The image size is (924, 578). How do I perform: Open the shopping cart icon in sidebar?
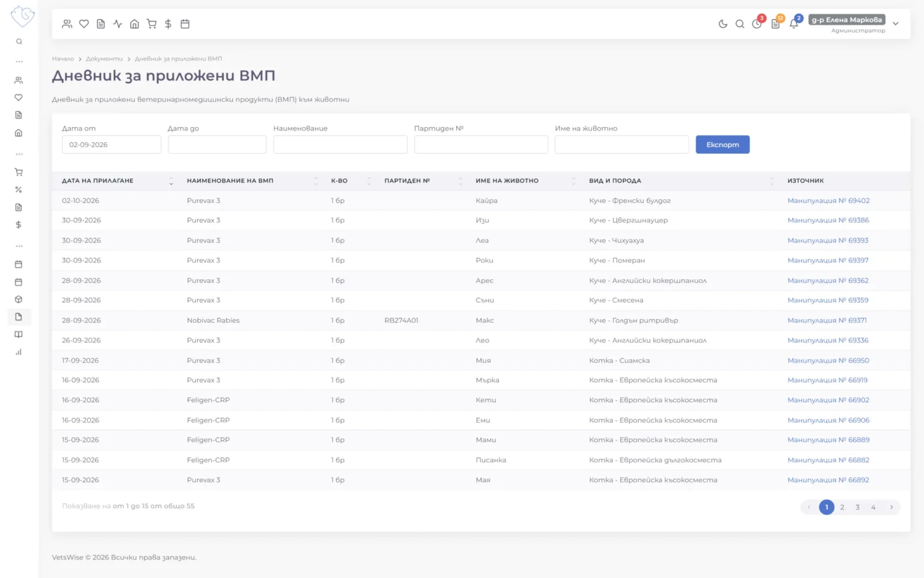[19, 172]
